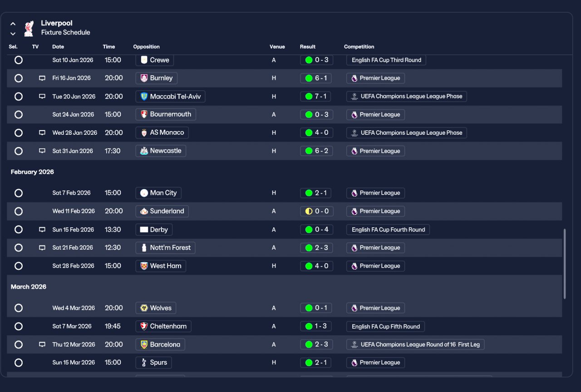
Task: Click the TV icon for AS Monaco fixture
Action: coord(42,132)
